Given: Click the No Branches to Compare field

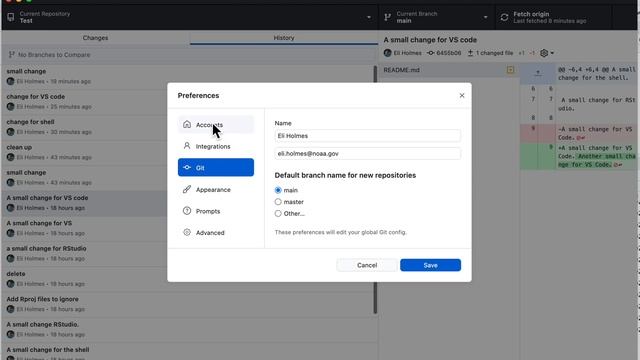Looking at the screenshot, I should coord(189,55).
